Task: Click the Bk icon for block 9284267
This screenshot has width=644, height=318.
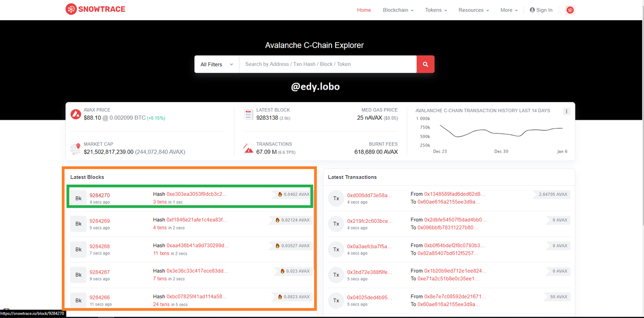Action: 78,275
